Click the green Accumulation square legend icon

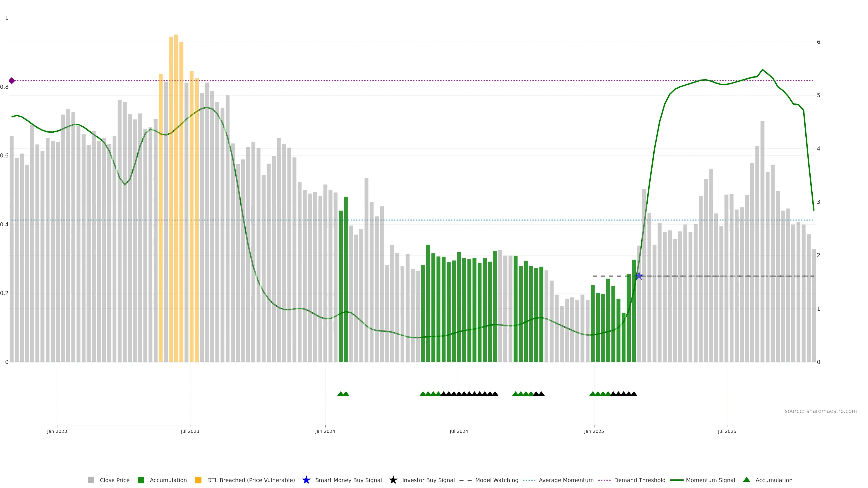[x=141, y=480]
